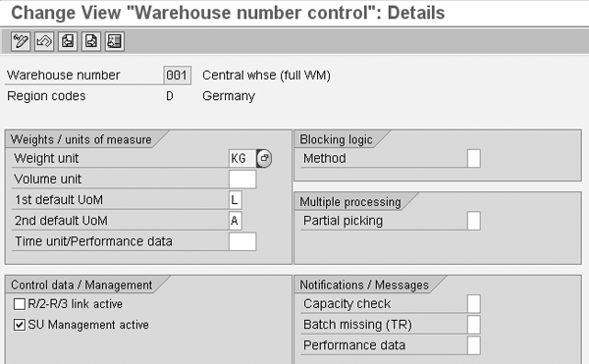Select the Partial picking field
The height and width of the screenshot is (364, 589).
[474, 221]
